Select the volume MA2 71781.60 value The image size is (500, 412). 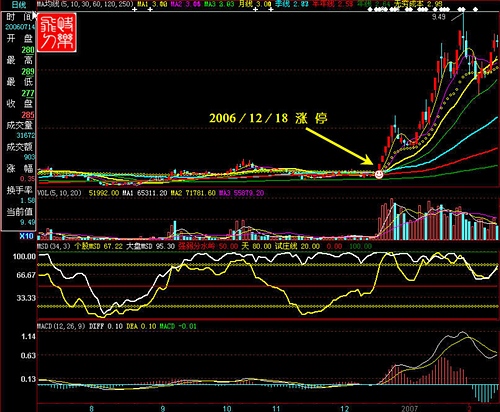[193, 193]
